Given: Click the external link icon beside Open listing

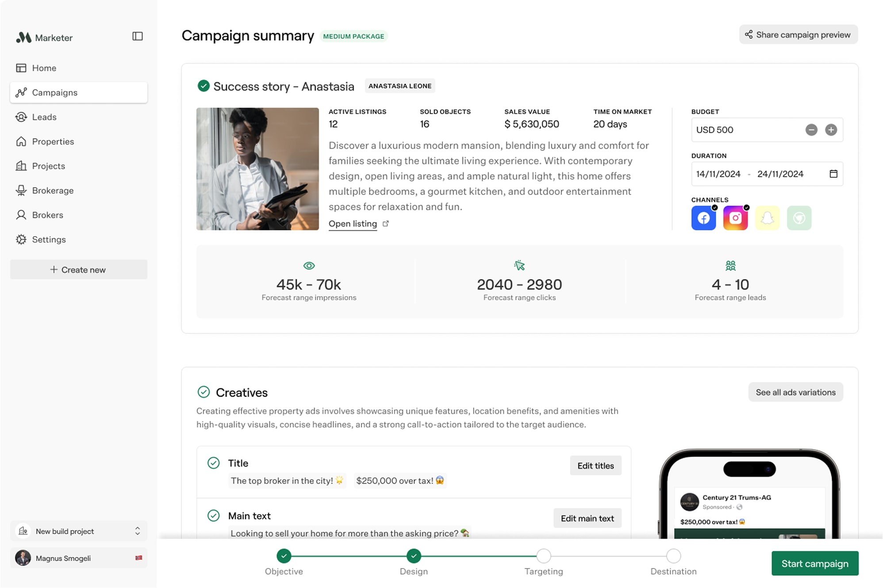Looking at the screenshot, I should (386, 224).
